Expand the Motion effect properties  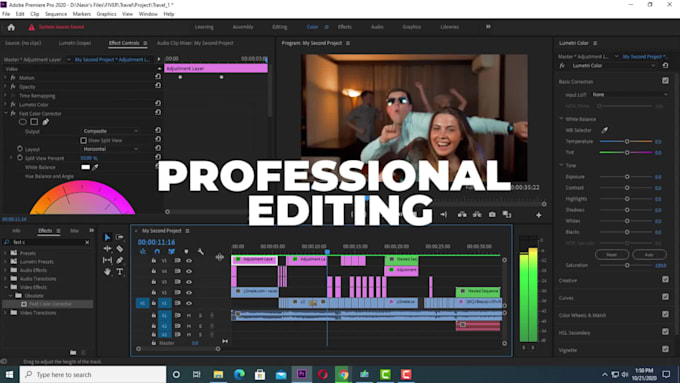point(6,78)
